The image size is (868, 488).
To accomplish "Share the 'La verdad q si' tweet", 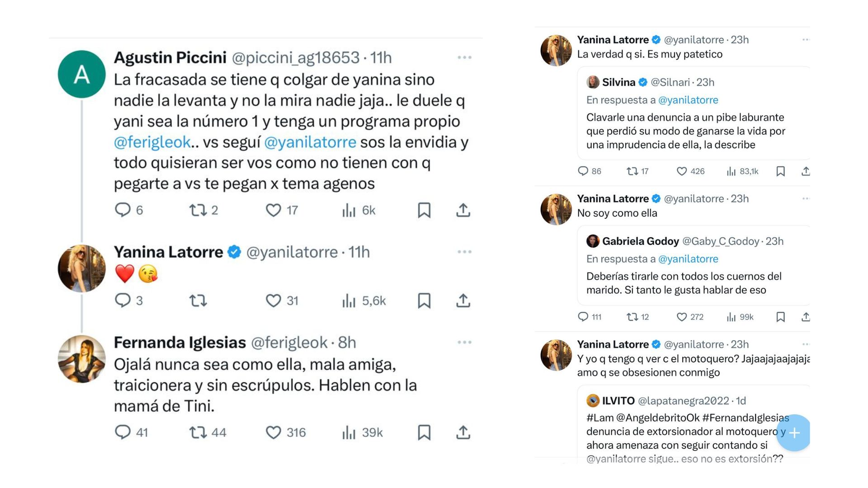I will [806, 171].
